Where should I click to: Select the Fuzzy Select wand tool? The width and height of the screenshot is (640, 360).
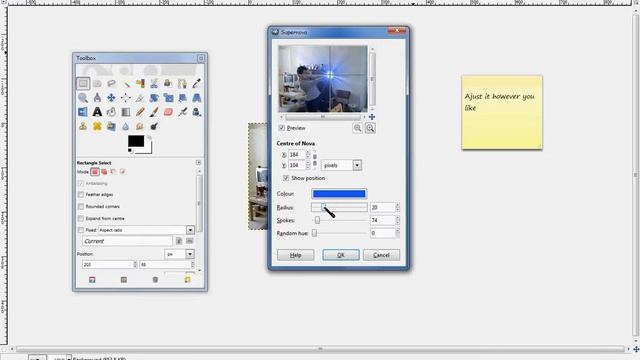tap(126, 84)
